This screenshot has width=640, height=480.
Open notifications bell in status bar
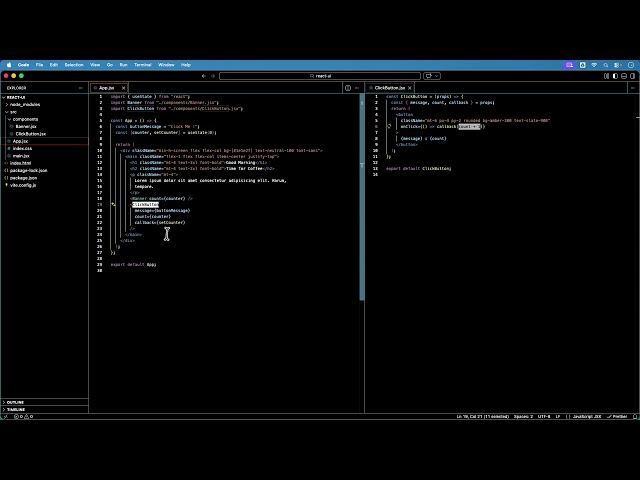[635, 417]
